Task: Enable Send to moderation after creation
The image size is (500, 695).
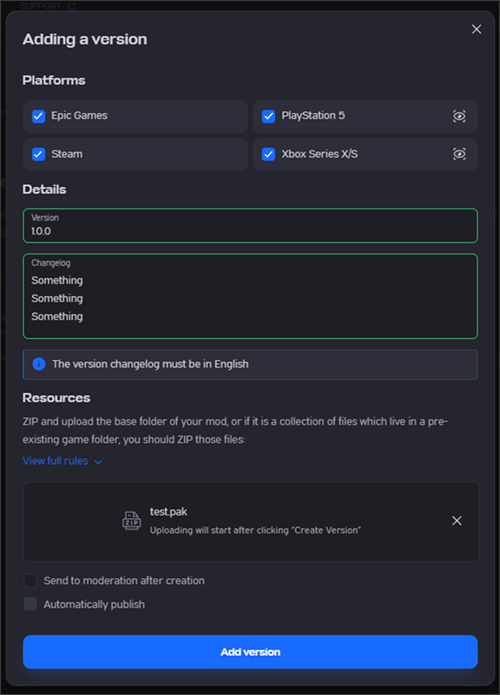Action: tap(31, 580)
